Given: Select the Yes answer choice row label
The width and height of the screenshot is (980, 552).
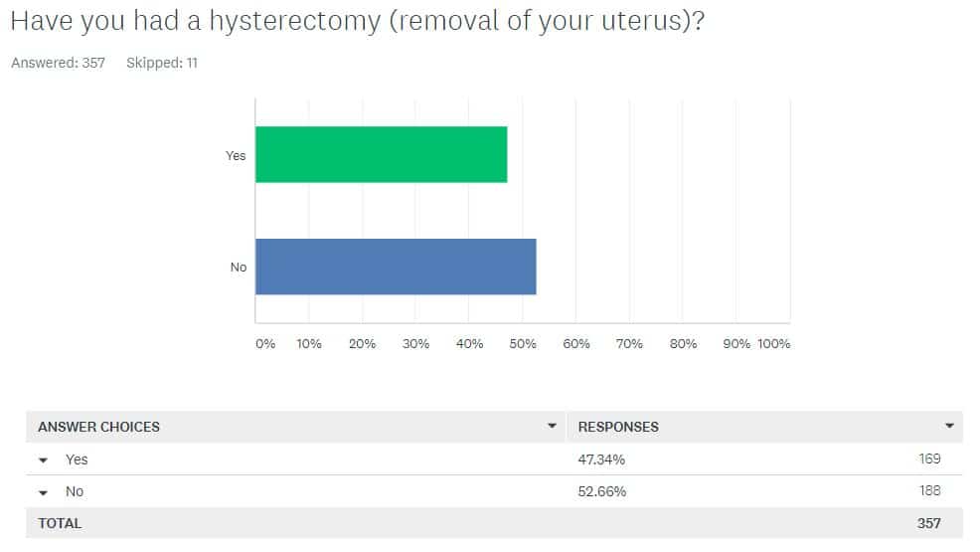Looking at the screenshot, I should (77, 460).
